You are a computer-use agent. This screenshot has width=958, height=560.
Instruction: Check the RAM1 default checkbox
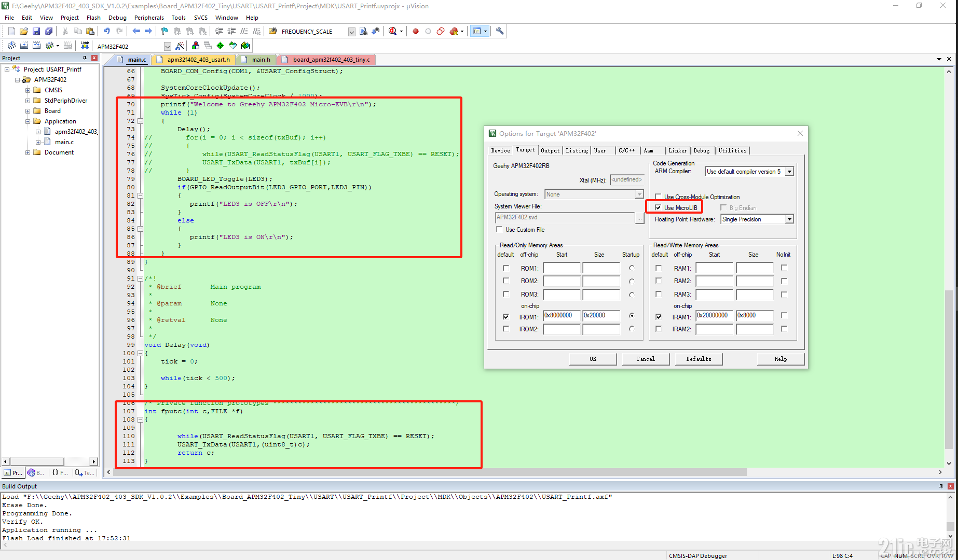pos(659,268)
